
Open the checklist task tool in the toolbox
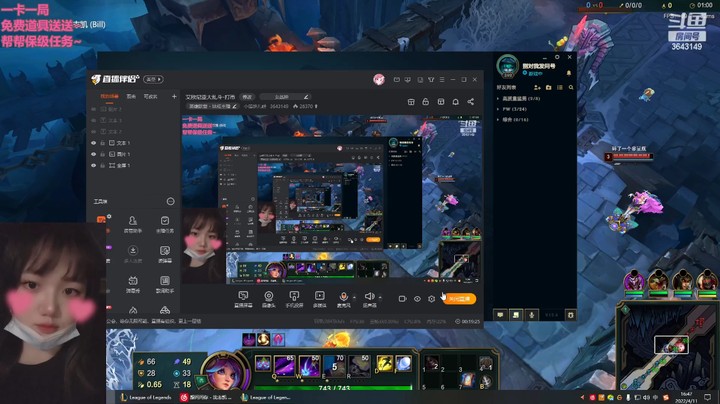click(165, 224)
